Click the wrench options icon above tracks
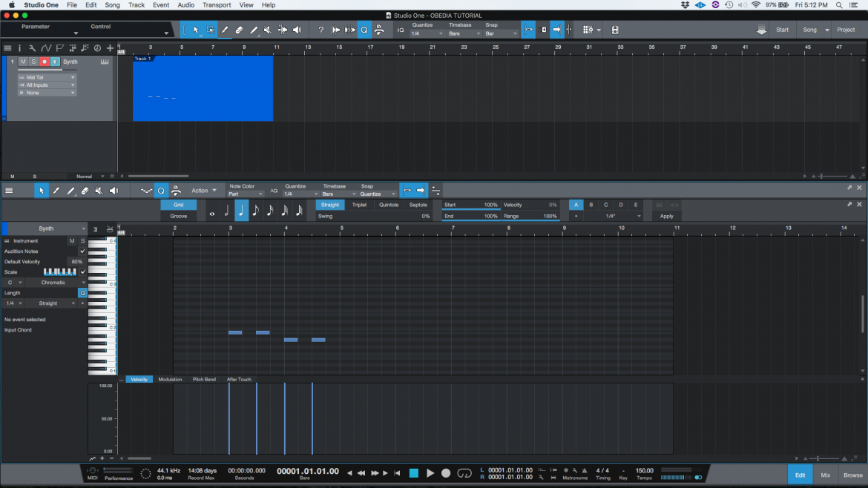Viewport: 868px width, 488px height. click(32, 48)
